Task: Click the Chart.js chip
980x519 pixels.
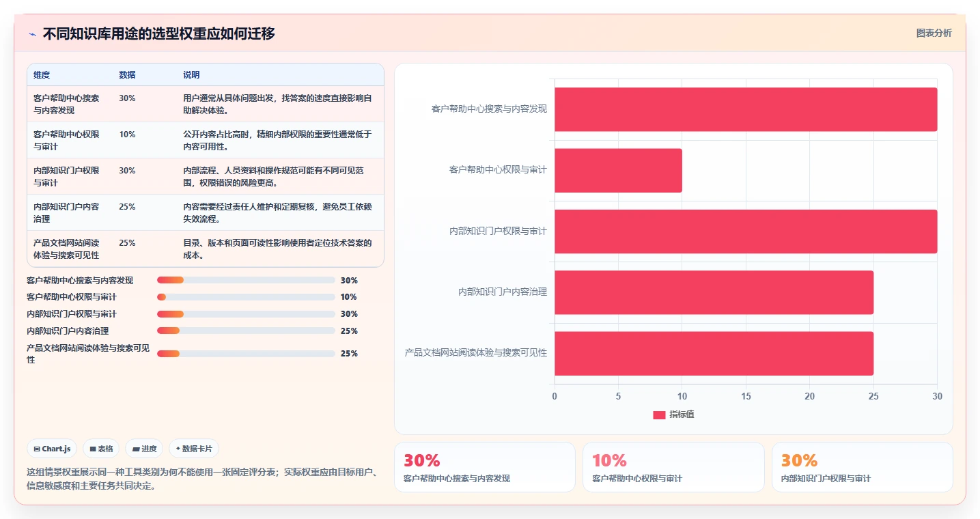Action: [x=53, y=449]
